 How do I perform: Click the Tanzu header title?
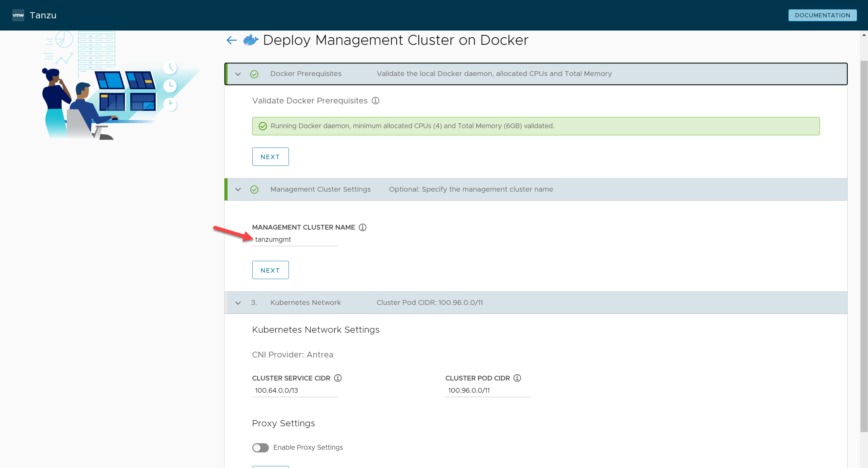[x=43, y=15]
